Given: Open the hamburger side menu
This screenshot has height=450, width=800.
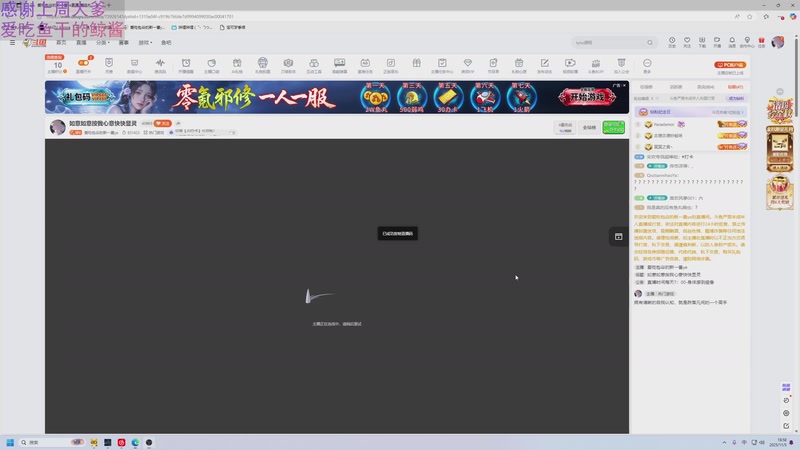Looking at the screenshot, I should 12,43.
